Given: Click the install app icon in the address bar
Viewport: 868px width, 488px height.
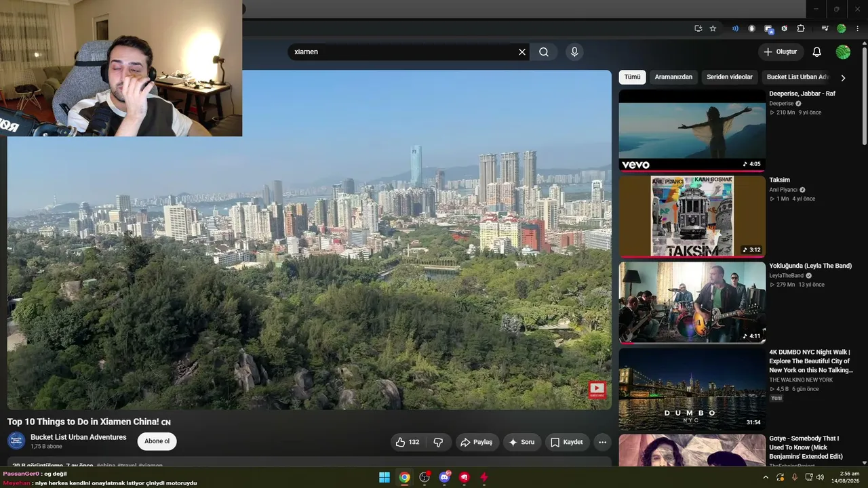Looking at the screenshot, I should point(698,28).
